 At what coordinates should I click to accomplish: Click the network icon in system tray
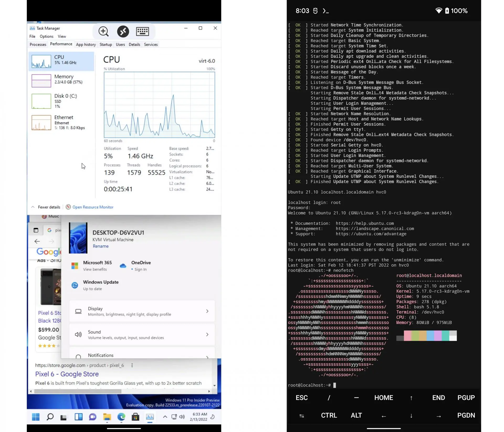click(x=174, y=417)
